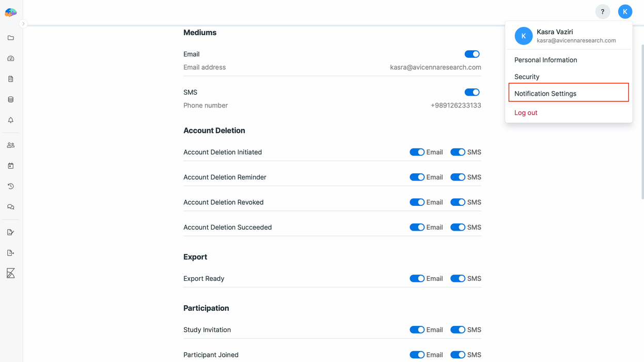Expand the sidebar with the chevron arrow
Viewport: 644px width, 362px height.
coord(23,23)
